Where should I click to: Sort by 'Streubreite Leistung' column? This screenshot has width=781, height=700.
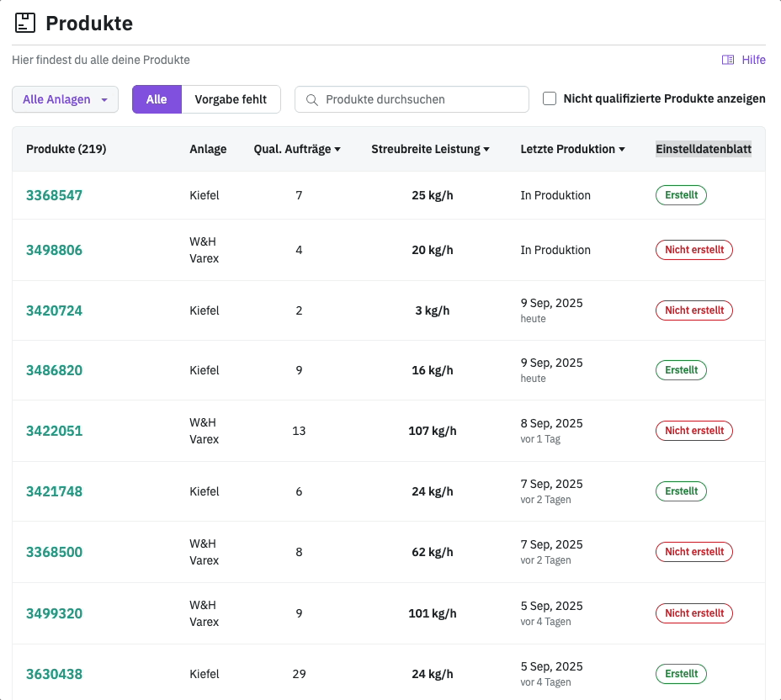tap(431, 149)
